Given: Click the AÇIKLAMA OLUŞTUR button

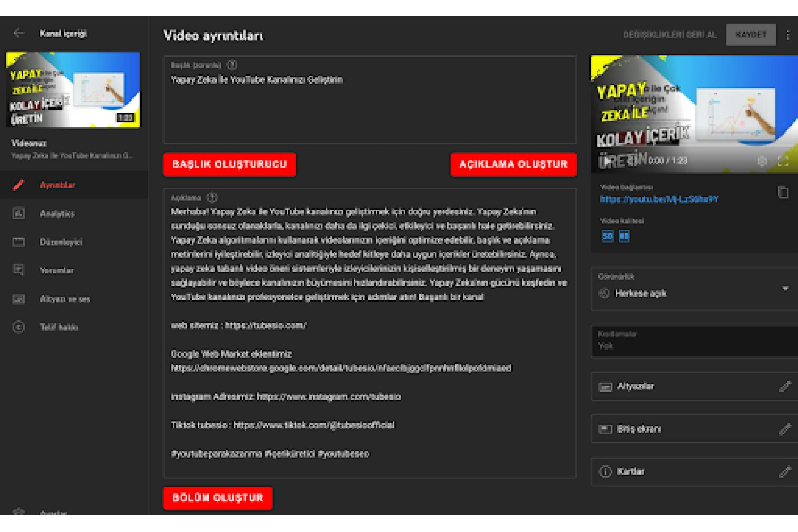Looking at the screenshot, I should [x=513, y=164].
